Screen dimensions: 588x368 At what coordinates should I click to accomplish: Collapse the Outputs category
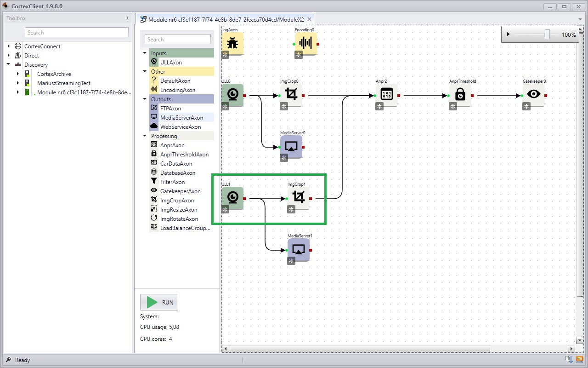145,99
